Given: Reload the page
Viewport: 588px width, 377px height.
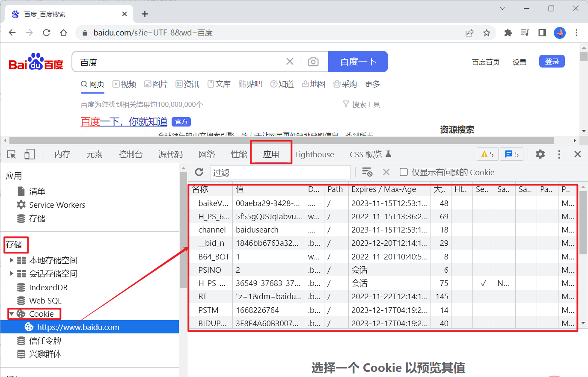Looking at the screenshot, I should 47,33.
